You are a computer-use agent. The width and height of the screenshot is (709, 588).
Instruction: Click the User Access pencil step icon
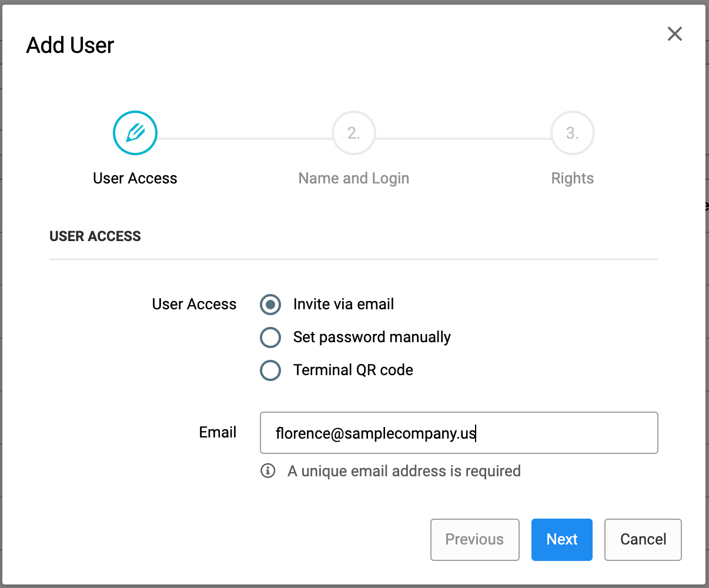click(135, 133)
